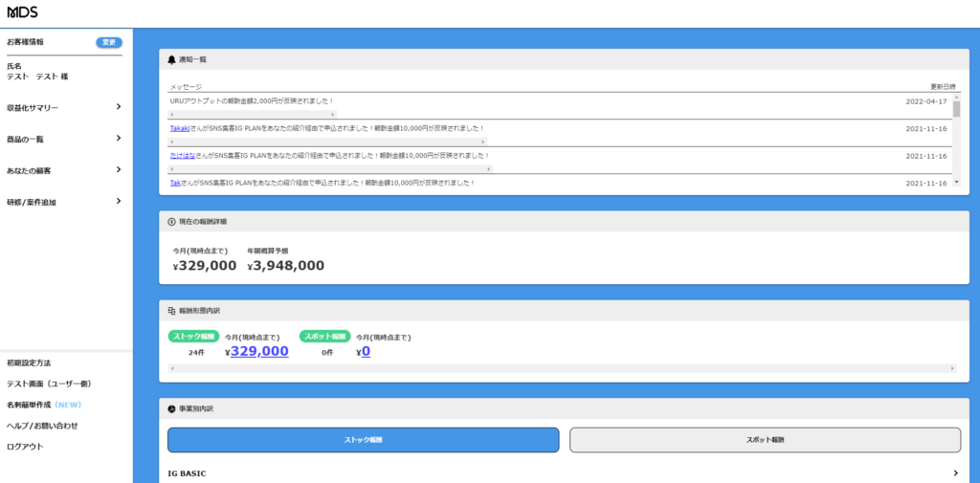
Task: Expand the 商品の一覧 sidebar section
Action: [x=118, y=139]
